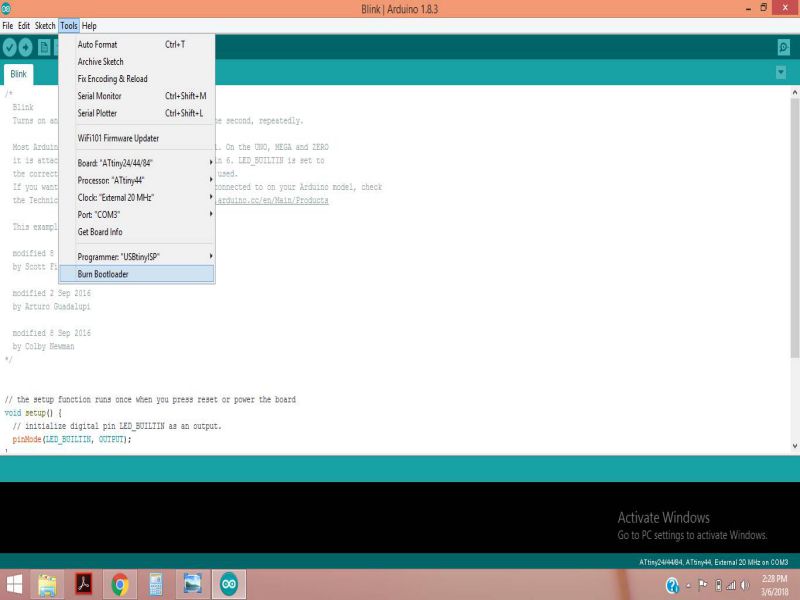Click the Action Center flag tray icon
Viewport: 800px width, 600px height.
pyautogui.click(x=703, y=585)
